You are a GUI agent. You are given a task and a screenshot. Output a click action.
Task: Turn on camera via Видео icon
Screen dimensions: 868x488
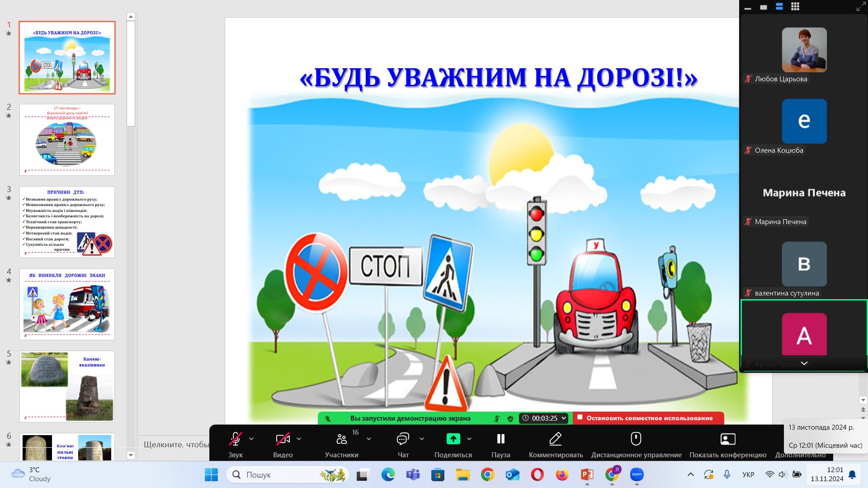click(283, 439)
